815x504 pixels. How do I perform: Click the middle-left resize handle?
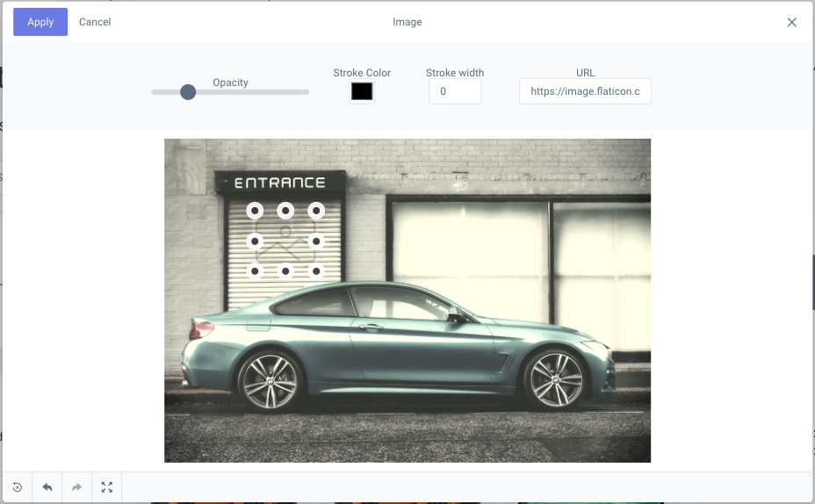[255, 241]
